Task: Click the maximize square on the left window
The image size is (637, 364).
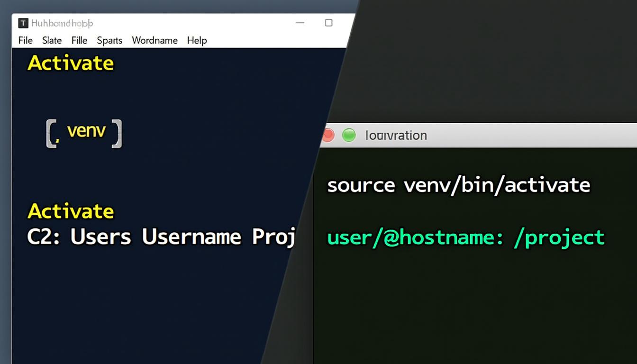Action: [329, 22]
